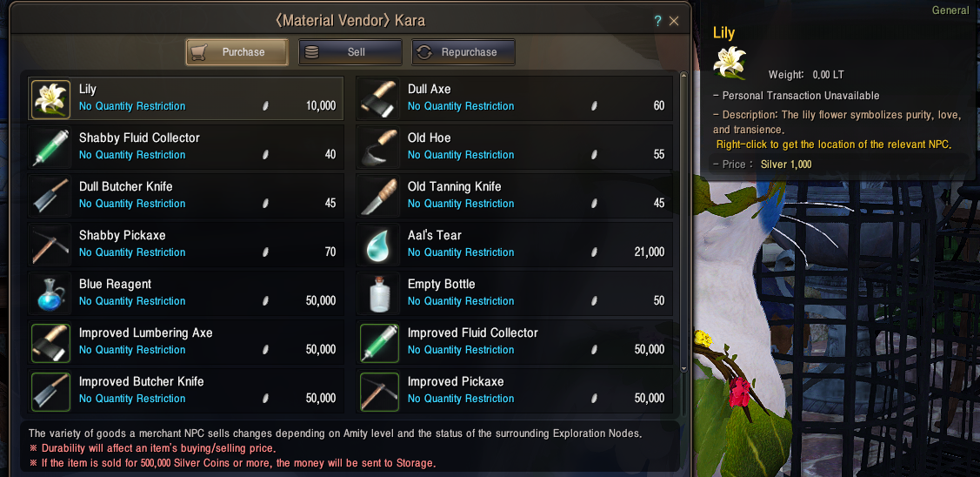Choose the Empty Bottle icon
The height and width of the screenshot is (477, 980).
tap(379, 293)
